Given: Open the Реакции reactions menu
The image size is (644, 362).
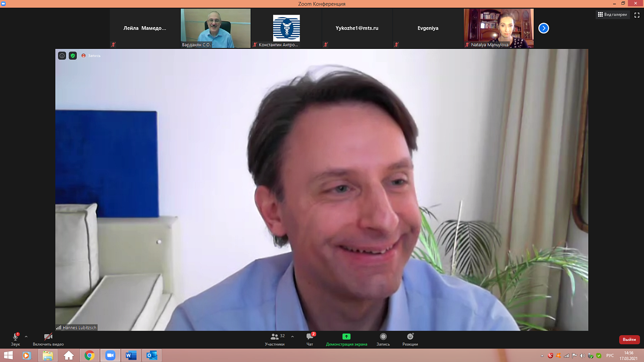Looking at the screenshot, I should 410,339.
